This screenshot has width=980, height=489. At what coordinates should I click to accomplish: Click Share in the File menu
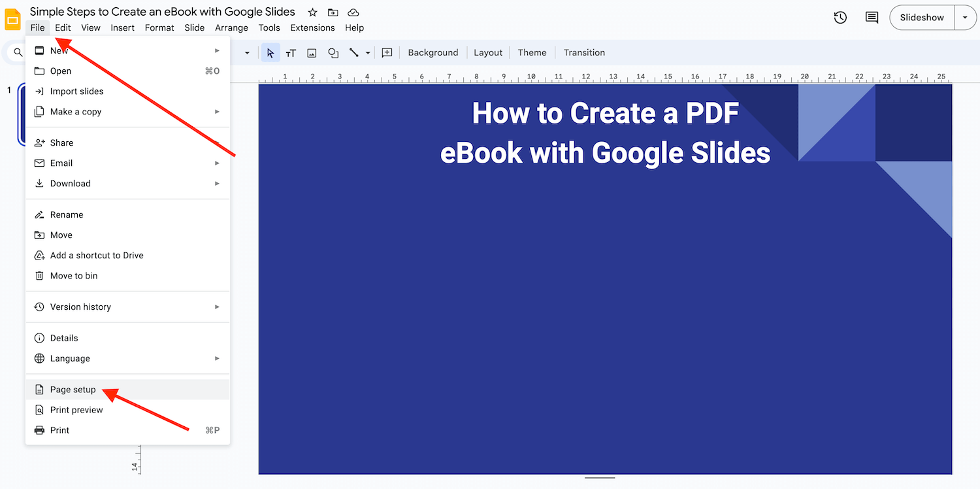tap(127, 143)
